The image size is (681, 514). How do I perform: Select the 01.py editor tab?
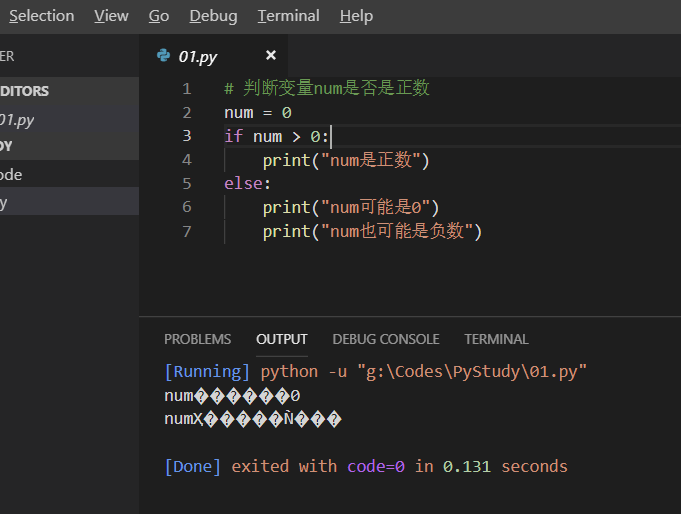[x=213, y=56]
